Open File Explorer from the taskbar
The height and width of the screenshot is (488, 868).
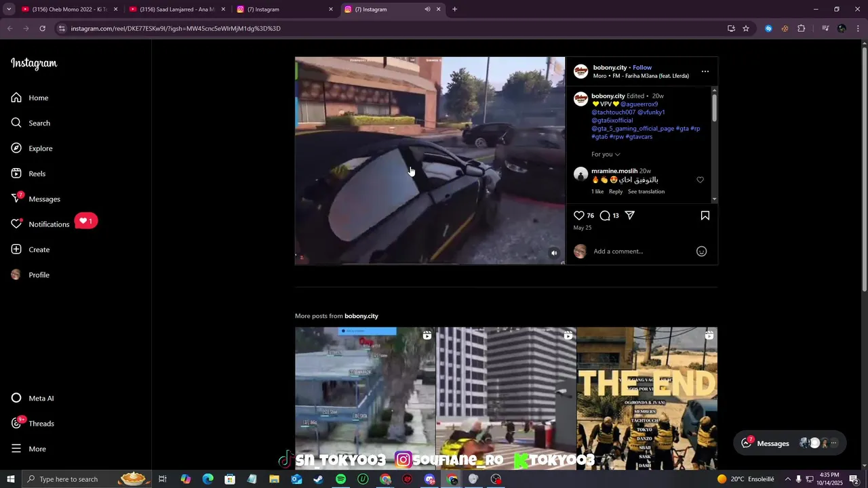[x=274, y=479]
